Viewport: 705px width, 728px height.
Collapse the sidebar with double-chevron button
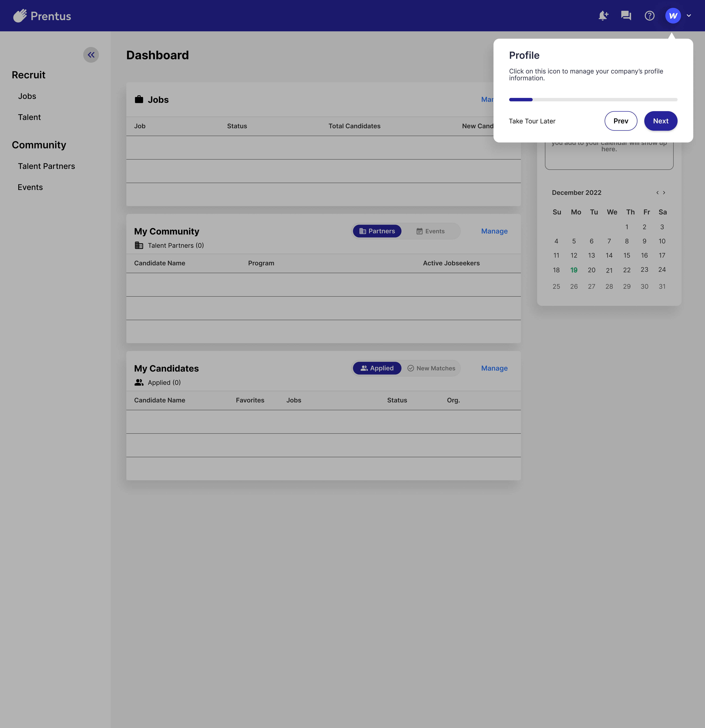(x=91, y=55)
